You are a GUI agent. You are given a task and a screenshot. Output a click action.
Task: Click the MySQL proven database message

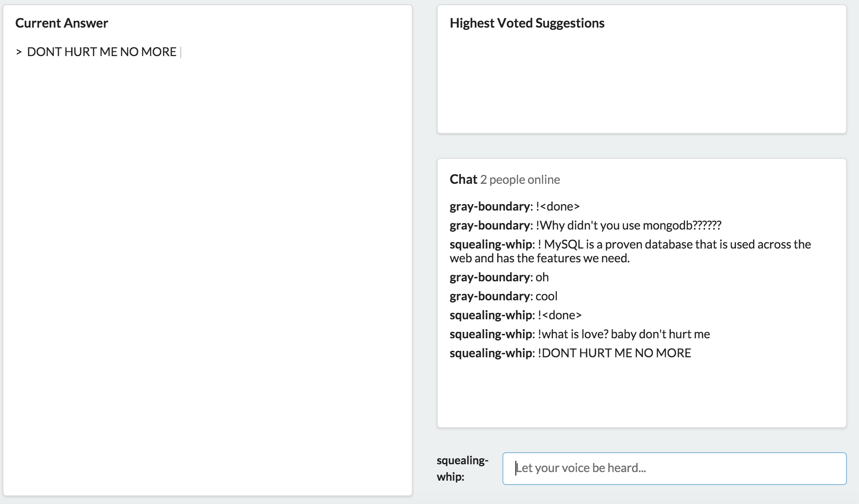pos(630,251)
